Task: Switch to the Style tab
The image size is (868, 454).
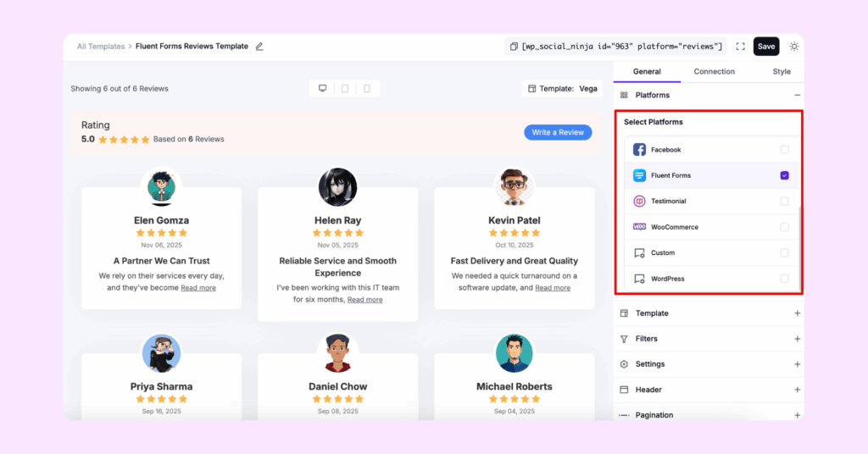Action: point(781,72)
